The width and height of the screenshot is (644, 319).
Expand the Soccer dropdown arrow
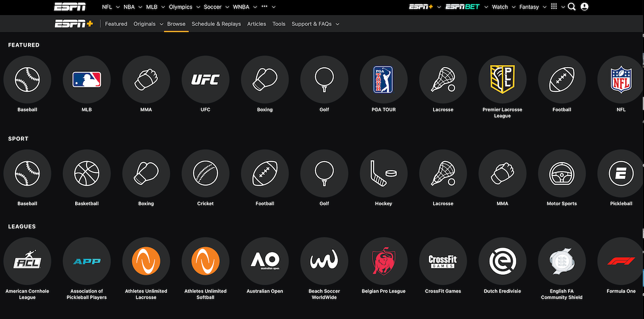(x=227, y=8)
